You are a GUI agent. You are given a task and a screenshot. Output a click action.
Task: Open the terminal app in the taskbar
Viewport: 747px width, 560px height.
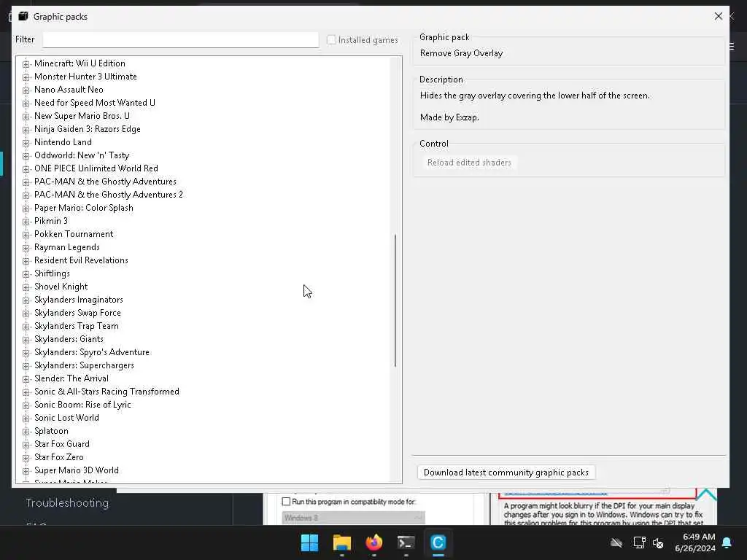coord(406,542)
